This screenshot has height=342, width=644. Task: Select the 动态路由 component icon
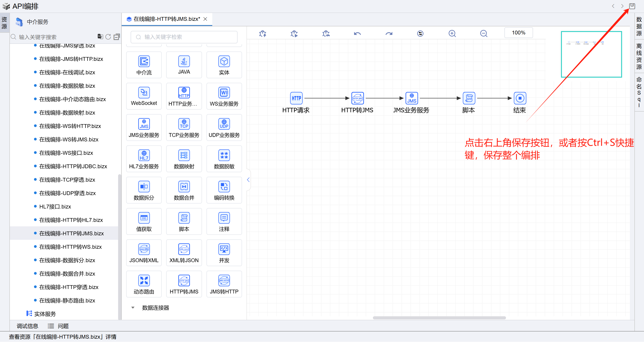pos(144,281)
